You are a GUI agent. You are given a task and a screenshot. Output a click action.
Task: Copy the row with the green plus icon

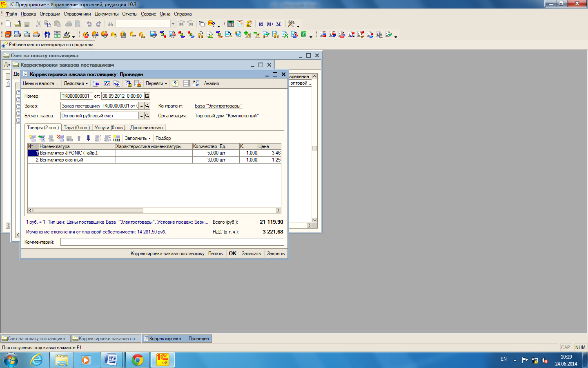[42, 138]
